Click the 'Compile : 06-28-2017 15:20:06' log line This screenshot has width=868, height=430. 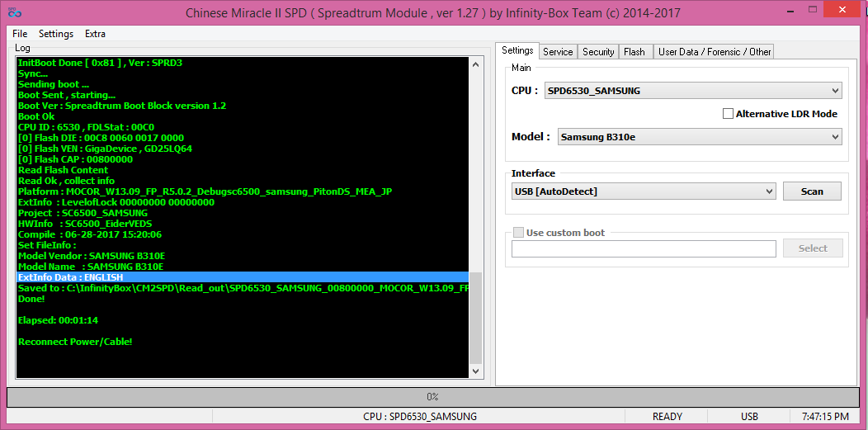[x=90, y=234]
